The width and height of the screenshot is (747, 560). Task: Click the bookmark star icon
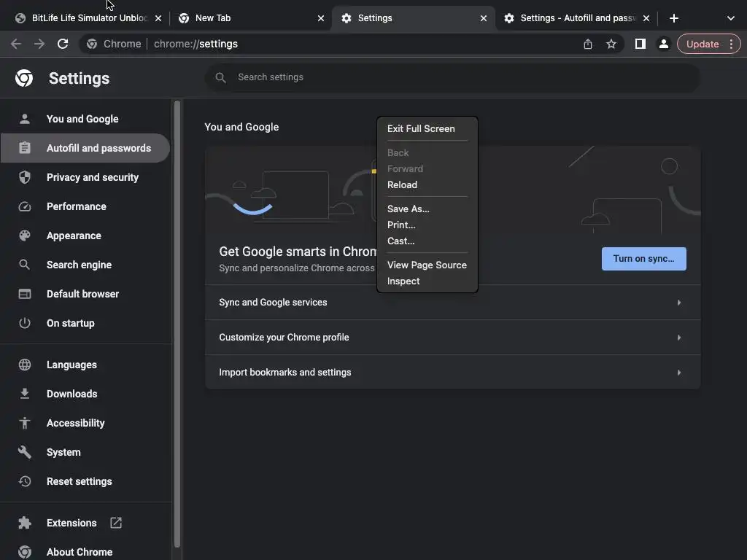[611, 44]
